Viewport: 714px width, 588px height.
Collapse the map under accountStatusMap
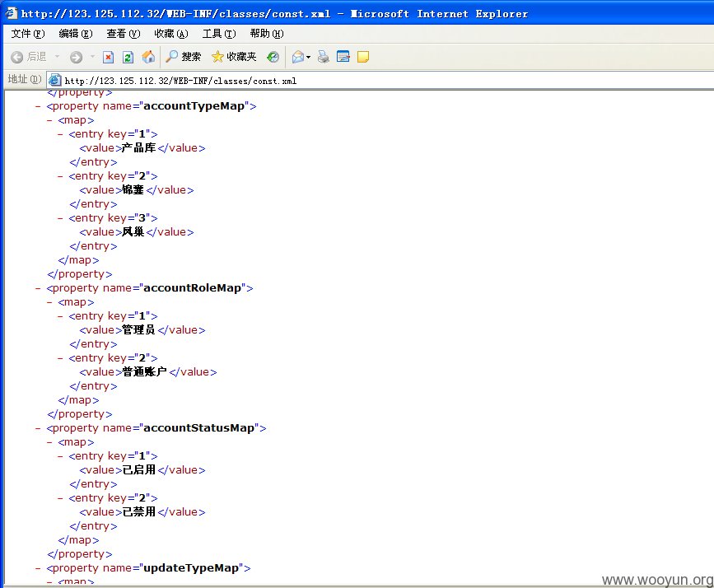[x=49, y=442]
